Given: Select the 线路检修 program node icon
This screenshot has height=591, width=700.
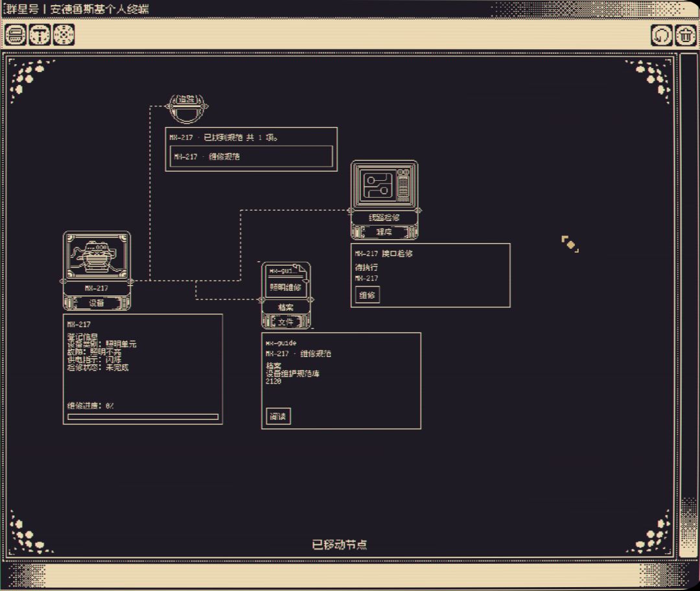Looking at the screenshot, I should [x=384, y=184].
